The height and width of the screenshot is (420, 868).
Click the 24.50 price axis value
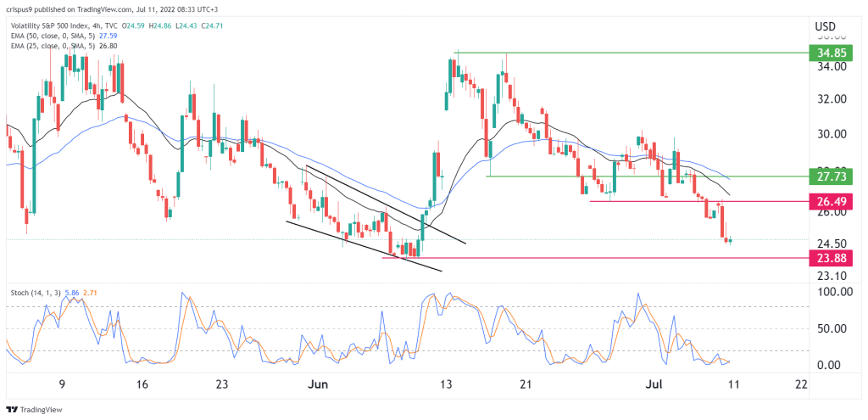(x=832, y=244)
